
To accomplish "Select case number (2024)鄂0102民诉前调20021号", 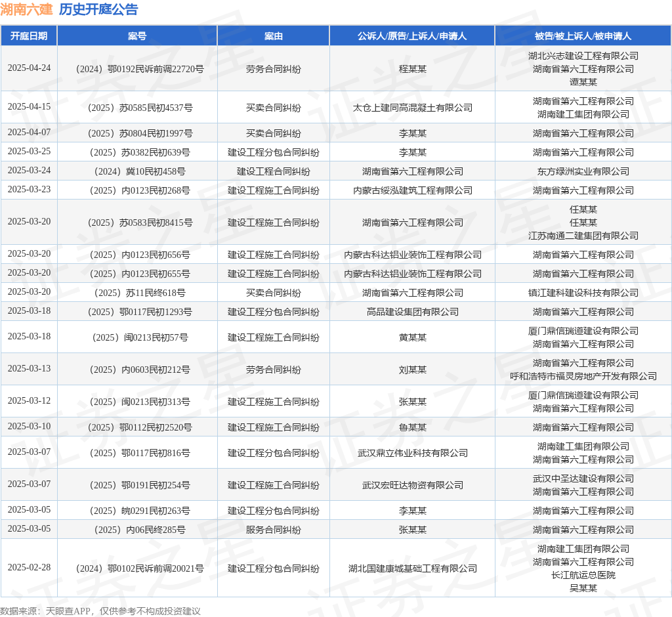I will tap(140, 568).
